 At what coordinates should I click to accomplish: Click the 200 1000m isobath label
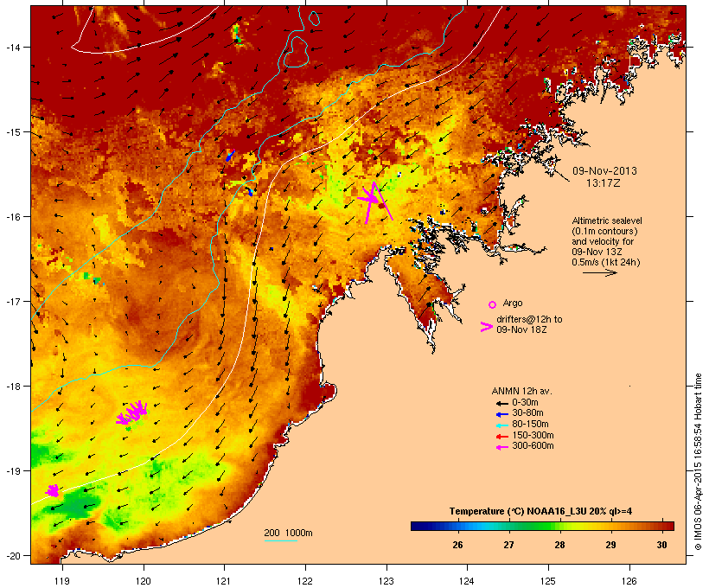point(288,533)
